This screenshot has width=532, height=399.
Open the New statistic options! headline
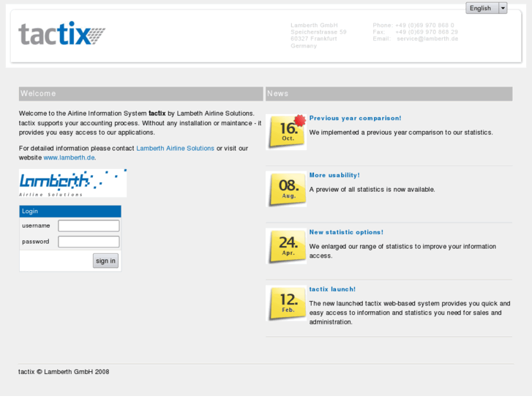[x=346, y=232]
